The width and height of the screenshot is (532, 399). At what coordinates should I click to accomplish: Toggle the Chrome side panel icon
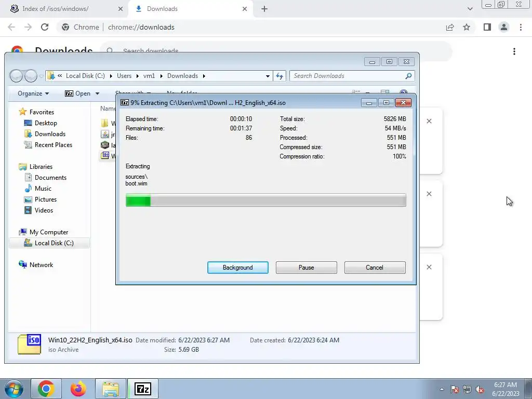[x=487, y=27]
